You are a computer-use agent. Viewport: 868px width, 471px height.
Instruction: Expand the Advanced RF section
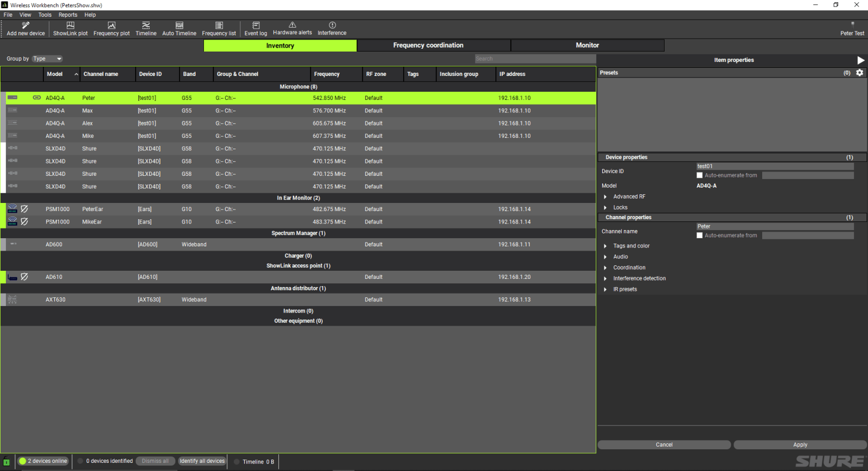click(605, 197)
